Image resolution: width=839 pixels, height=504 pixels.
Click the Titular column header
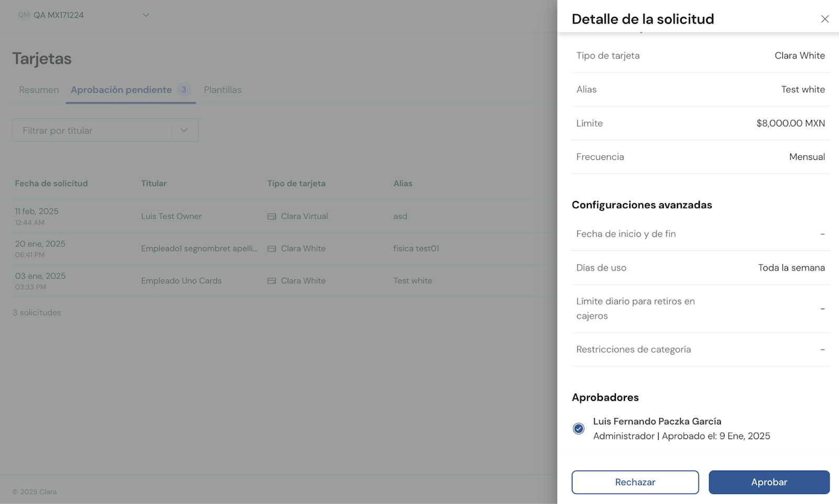(154, 183)
